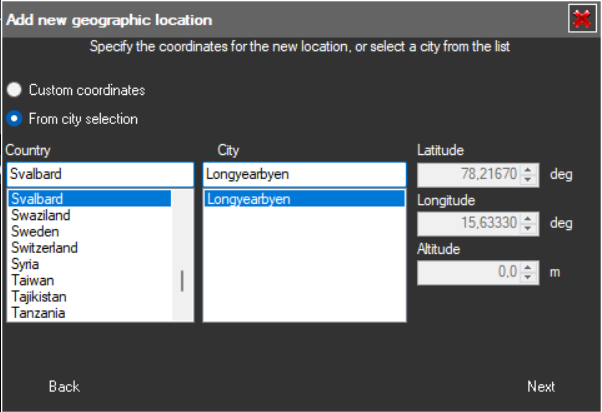Increase Latitude with the up arrow
This screenshot has height=412, width=602.
528,170
